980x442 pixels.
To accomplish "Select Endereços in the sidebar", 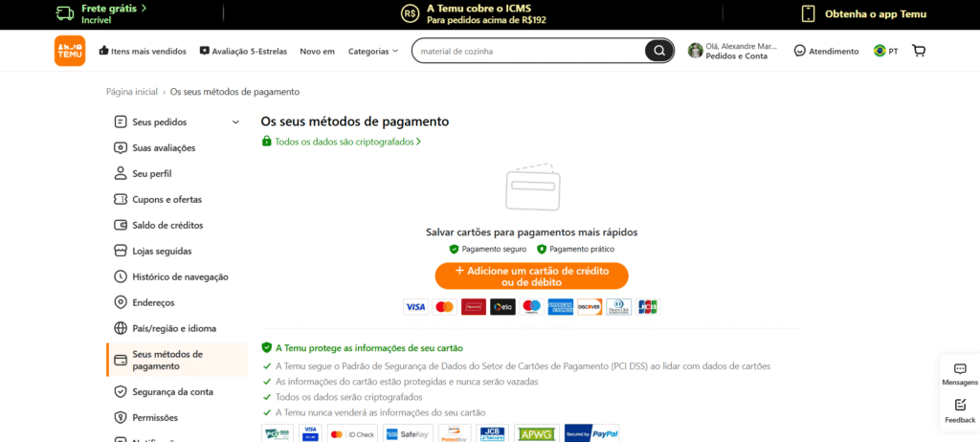I will pyautogui.click(x=153, y=302).
